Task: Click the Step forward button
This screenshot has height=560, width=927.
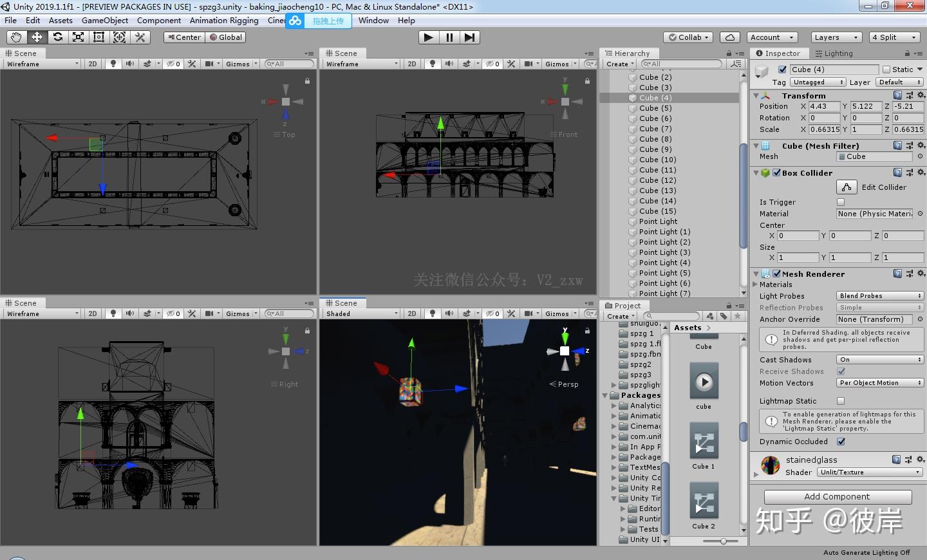Action: 470,37
